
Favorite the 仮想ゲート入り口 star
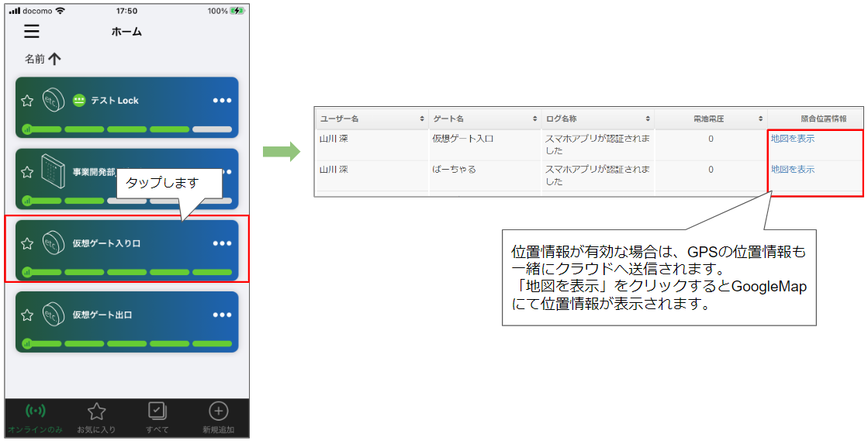(x=26, y=243)
